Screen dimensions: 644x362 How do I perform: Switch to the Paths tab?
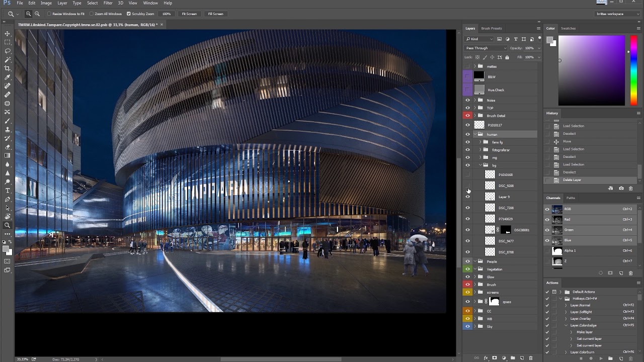click(571, 198)
